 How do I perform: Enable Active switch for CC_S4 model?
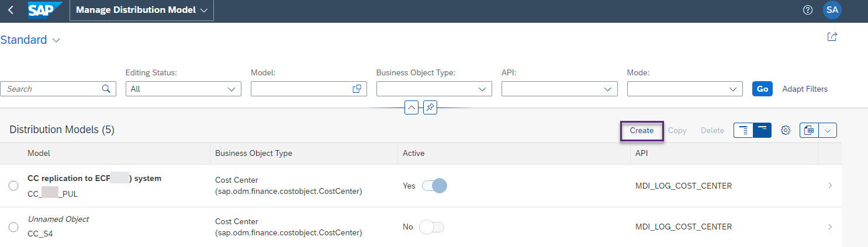[x=432, y=227]
